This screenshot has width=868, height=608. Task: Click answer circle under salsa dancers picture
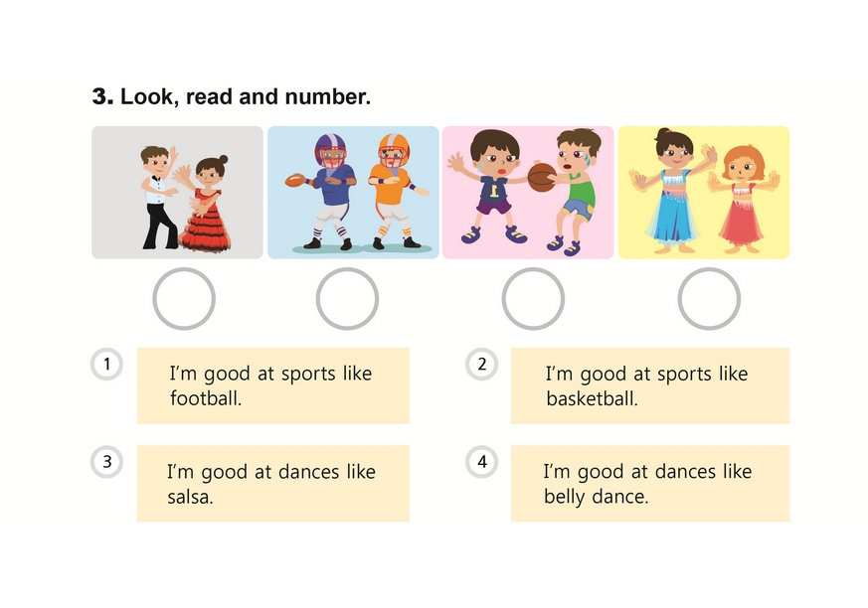[184, 298]
